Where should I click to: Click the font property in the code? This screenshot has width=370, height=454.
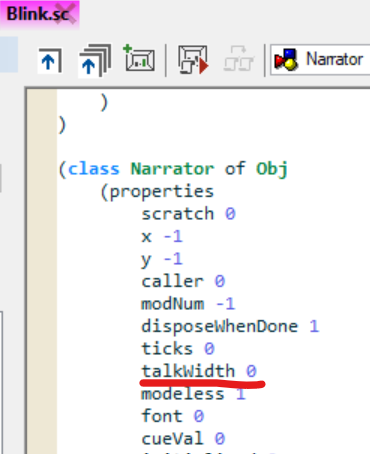[162, 416]
